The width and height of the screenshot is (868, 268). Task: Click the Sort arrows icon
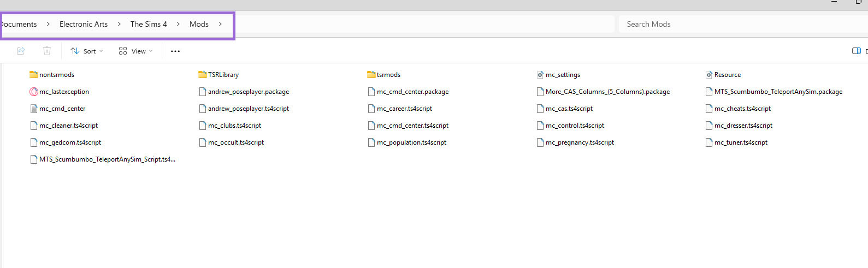pos(75,51)
